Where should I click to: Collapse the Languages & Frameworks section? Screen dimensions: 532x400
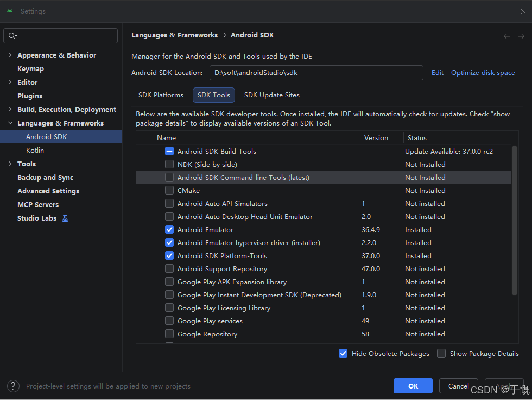coord(10,123)
